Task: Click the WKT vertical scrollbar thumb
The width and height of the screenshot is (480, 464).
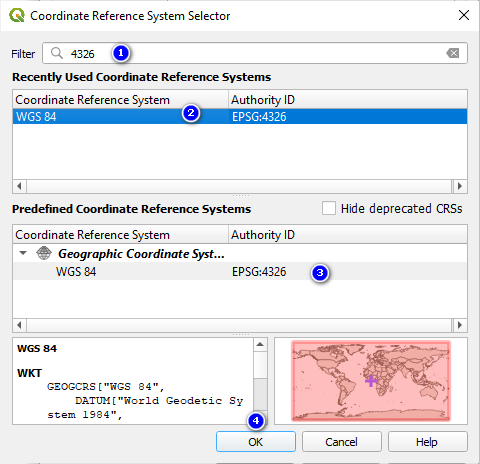Action: click(x=260, y=365)
